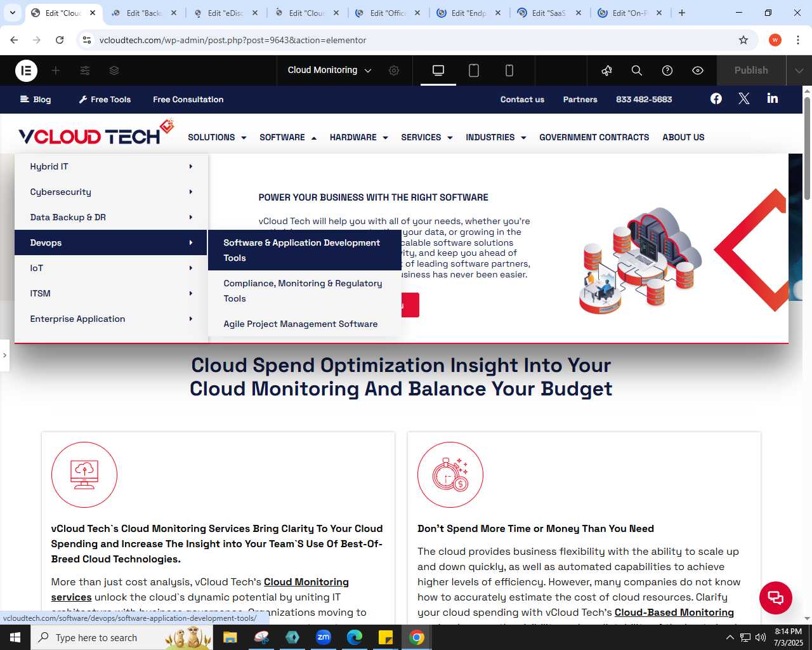Open Free Consultation link
The width and height of the screenshot is (812, 650).
tap(188, 99)
